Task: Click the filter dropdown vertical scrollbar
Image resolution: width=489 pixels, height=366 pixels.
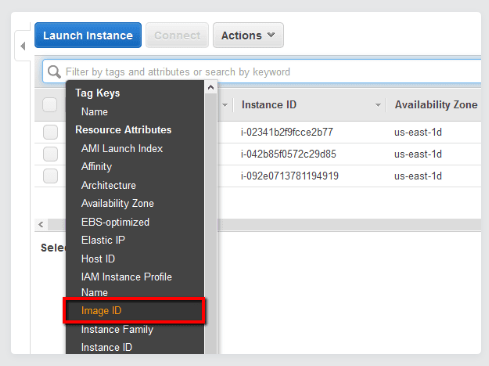Action: click(x=211, y=224)
